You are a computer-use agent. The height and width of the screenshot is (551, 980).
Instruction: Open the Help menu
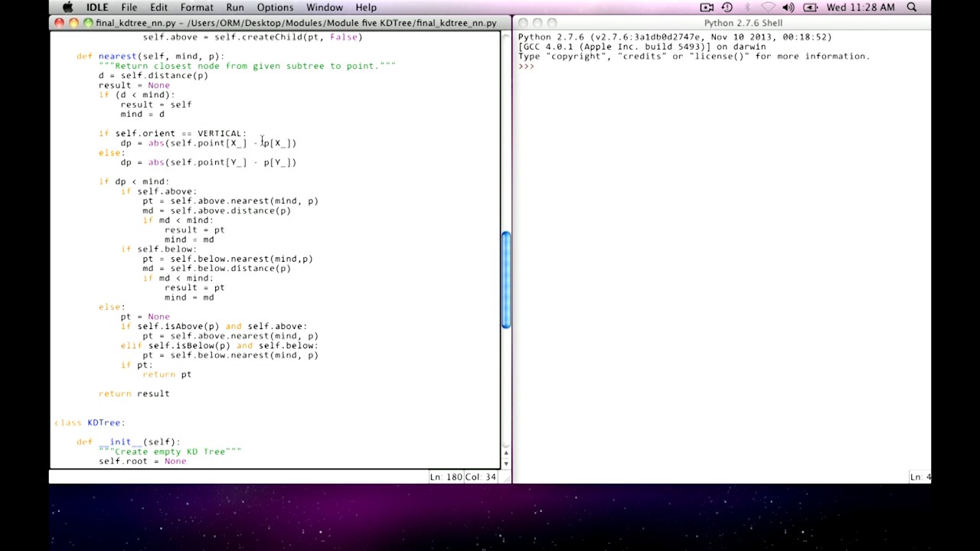click(x=366, y=8)
